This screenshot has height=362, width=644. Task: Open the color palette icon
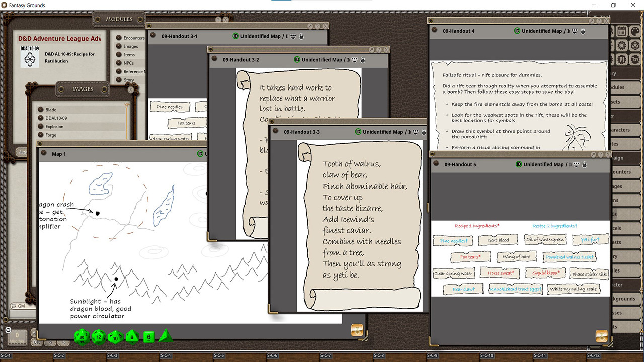pos(635,31)
